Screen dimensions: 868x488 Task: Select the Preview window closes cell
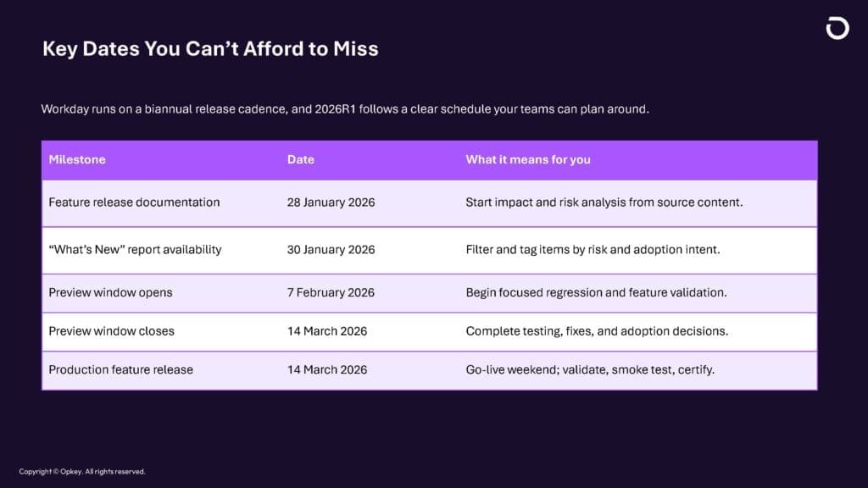111,331
